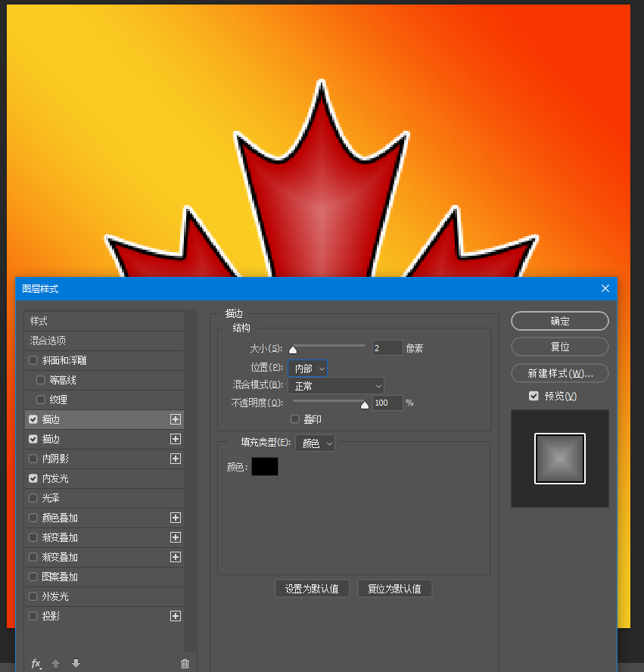Open the 填充类型 dropdown showing 颜色
Screen dimensions: 644x672
click(x=316, y=443)
